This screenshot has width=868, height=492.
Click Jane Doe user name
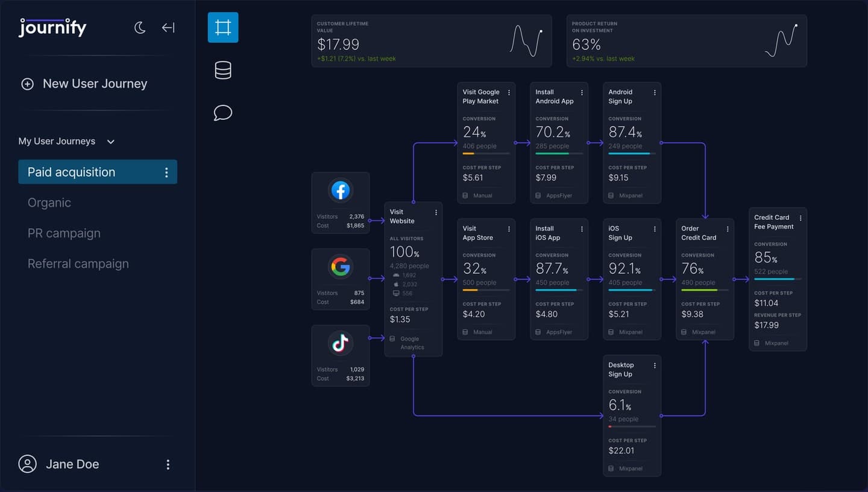point(72,464)
